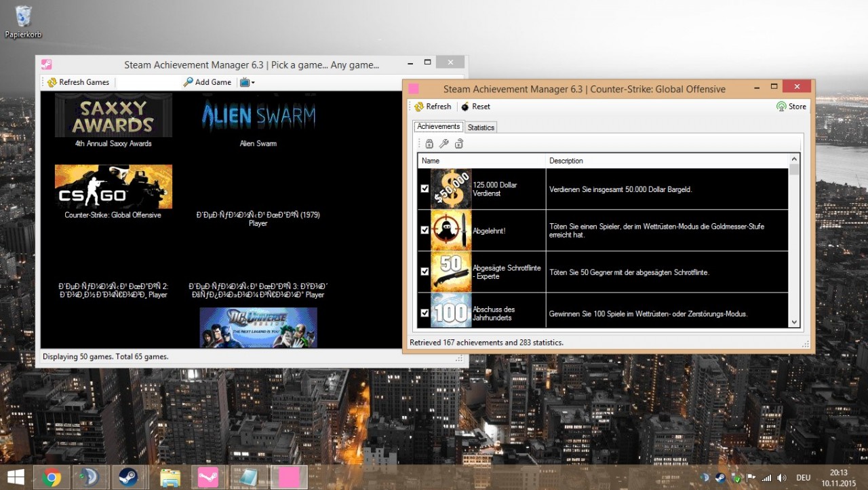Click the Invert All wrench icon
Image resolution: width=868 pixels, height=490 pixels.
tap(444, 144)
